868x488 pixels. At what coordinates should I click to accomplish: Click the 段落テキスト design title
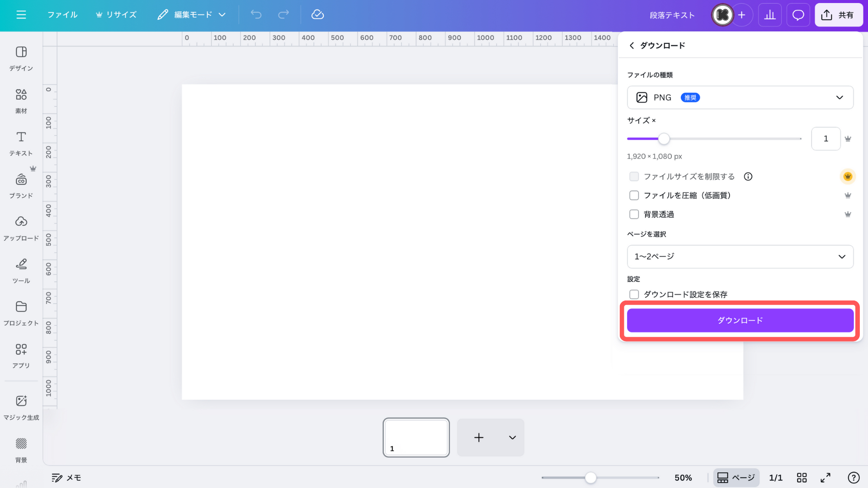tap(672, 15)
